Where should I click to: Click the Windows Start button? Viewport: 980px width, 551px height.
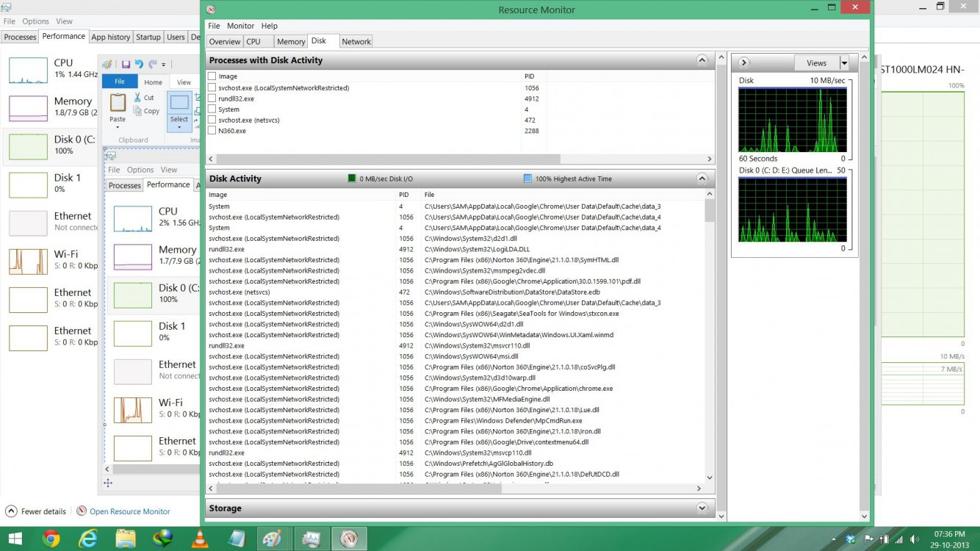point(15,539)
